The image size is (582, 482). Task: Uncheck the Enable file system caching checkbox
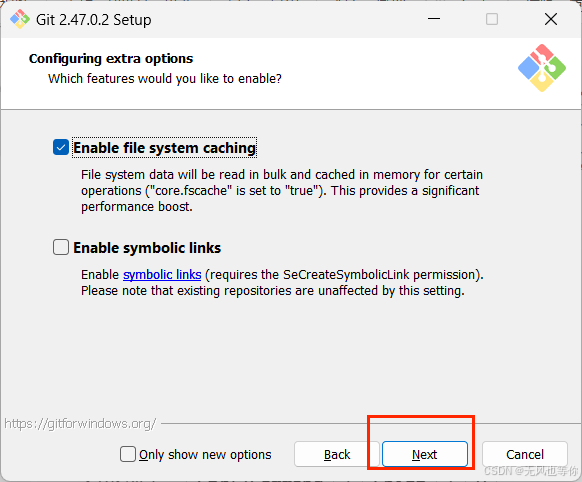point(61,147)
